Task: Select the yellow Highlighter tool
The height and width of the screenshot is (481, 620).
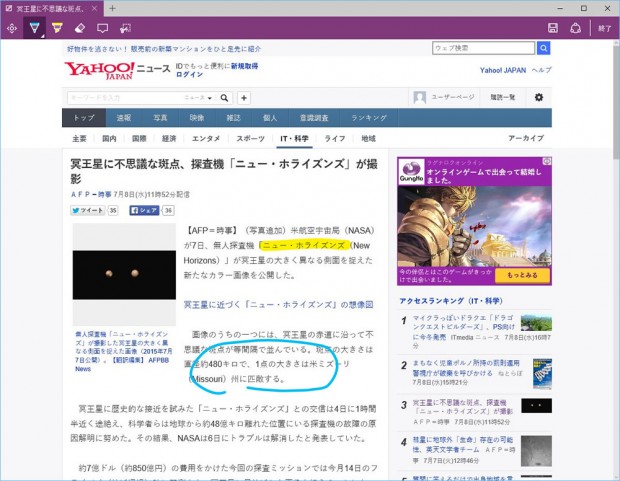Action: click(x=57, y=28)
